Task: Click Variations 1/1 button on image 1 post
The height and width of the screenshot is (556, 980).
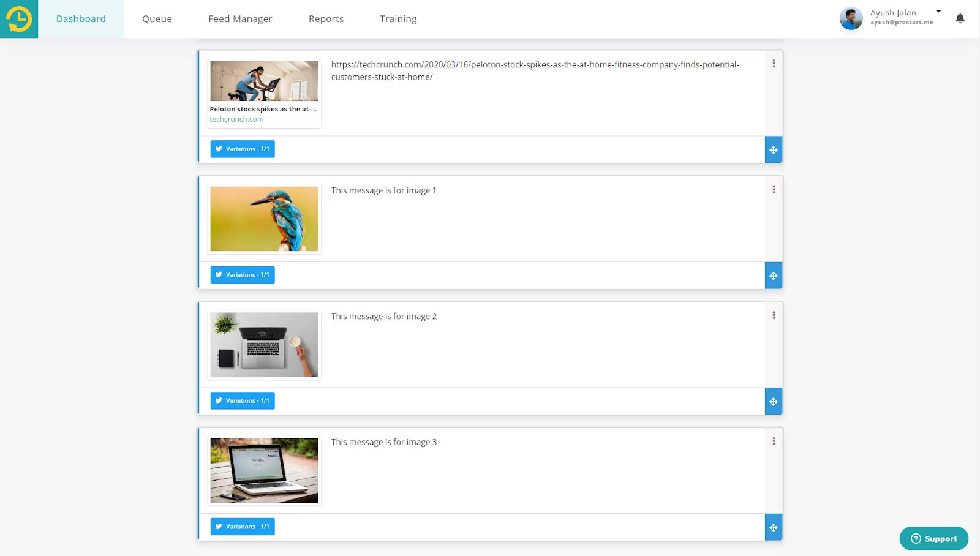Action: [x=243, y=275]
